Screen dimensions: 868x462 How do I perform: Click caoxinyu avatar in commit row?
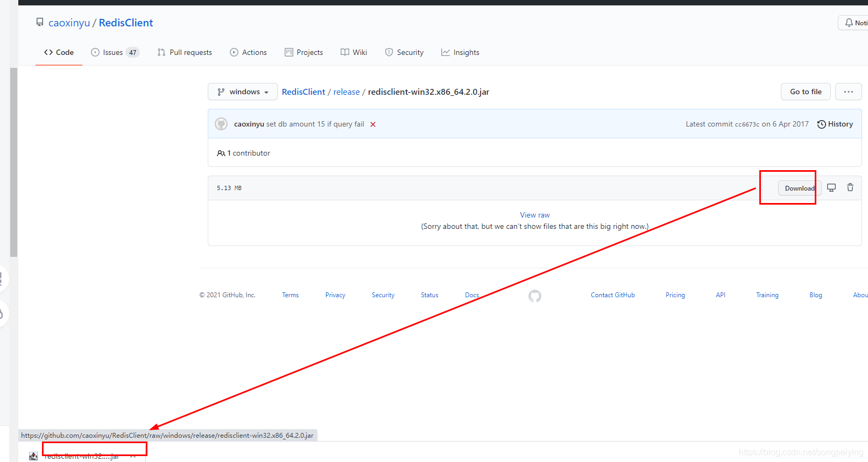(221, 124)
